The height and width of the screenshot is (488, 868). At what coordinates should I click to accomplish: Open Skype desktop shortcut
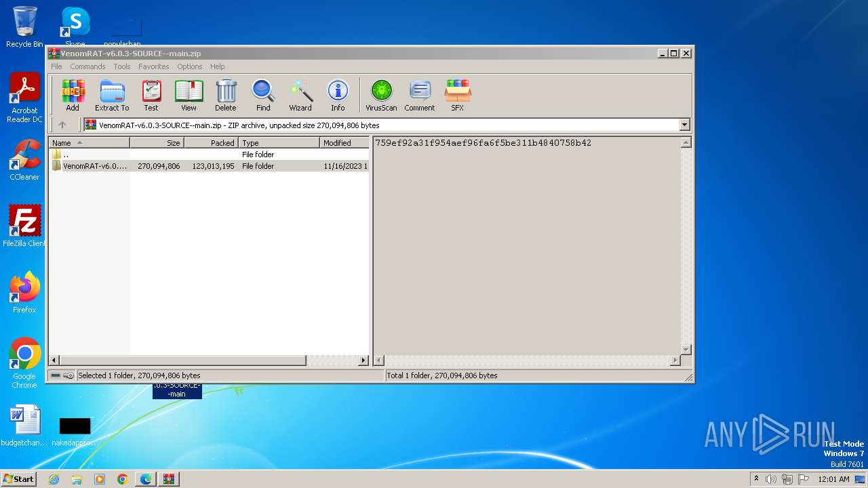(75, 26)
